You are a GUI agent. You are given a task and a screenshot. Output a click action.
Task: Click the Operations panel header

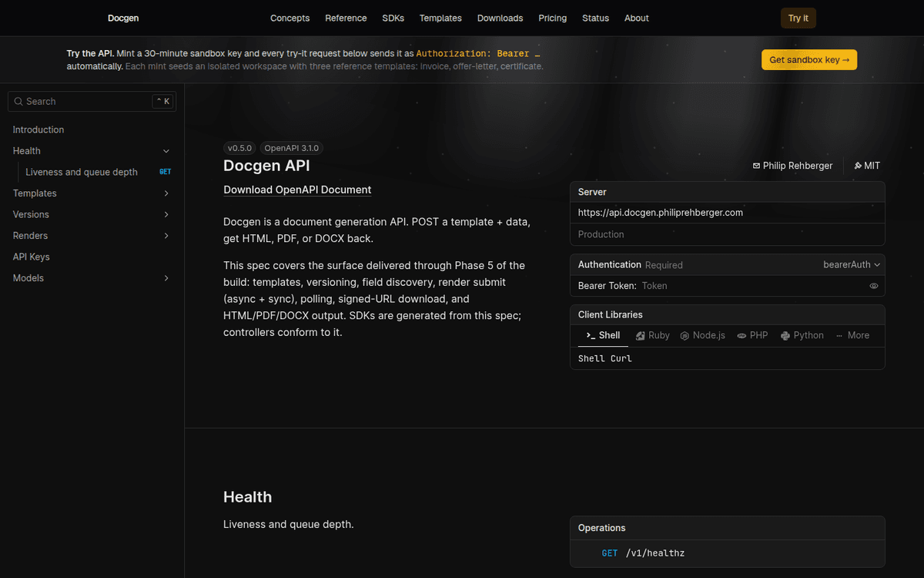728,528
